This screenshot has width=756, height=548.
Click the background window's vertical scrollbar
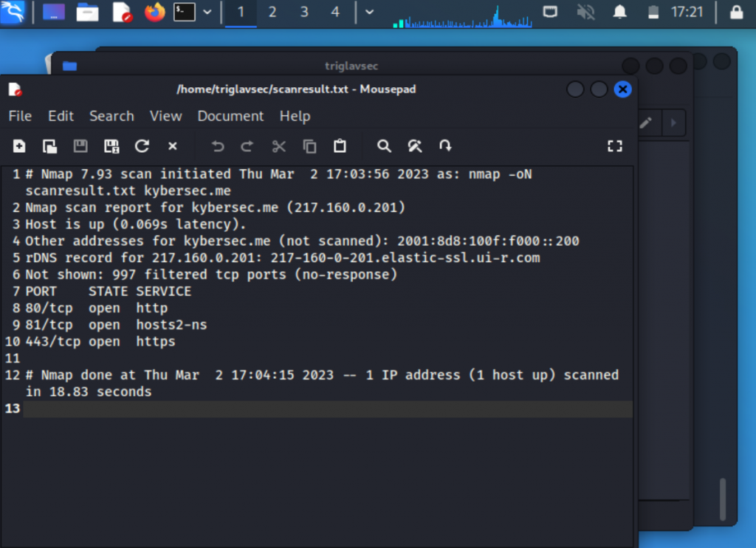722,499
